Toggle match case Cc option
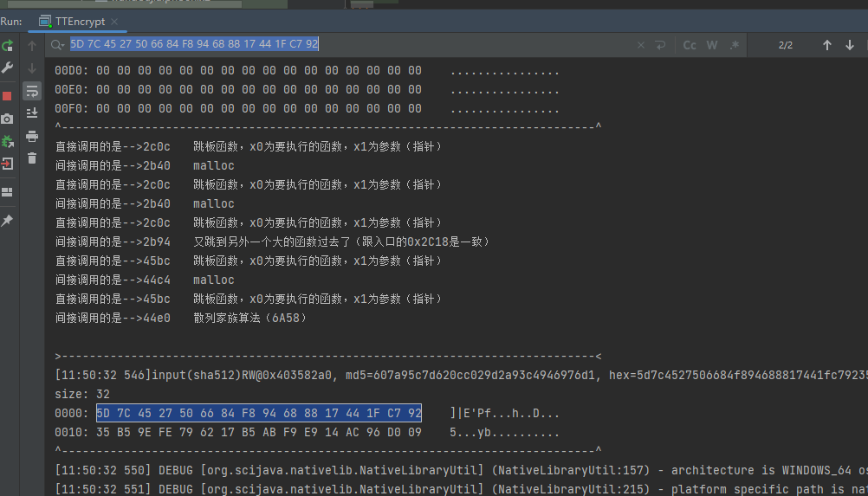 pos(690,45)
